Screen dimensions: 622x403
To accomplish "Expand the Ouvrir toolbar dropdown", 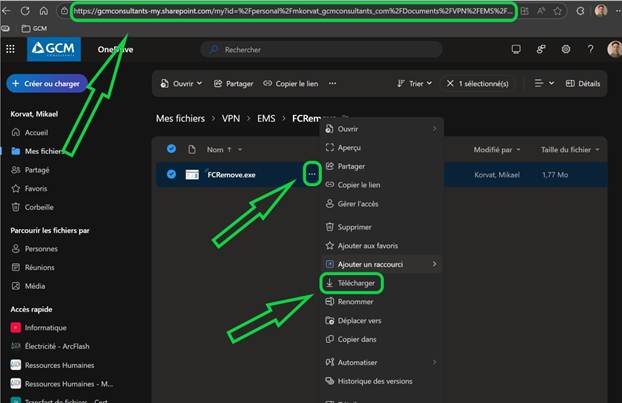I will tap(181, 83).
